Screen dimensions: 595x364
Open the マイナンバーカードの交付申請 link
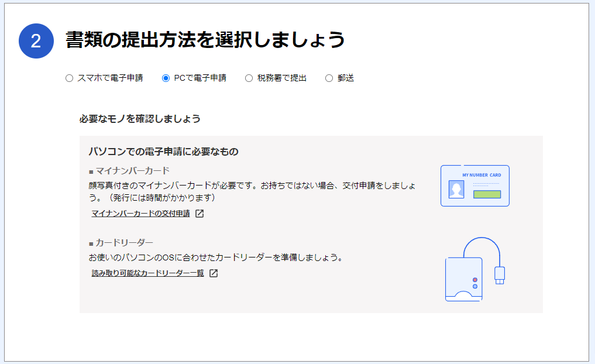(140, 214)
